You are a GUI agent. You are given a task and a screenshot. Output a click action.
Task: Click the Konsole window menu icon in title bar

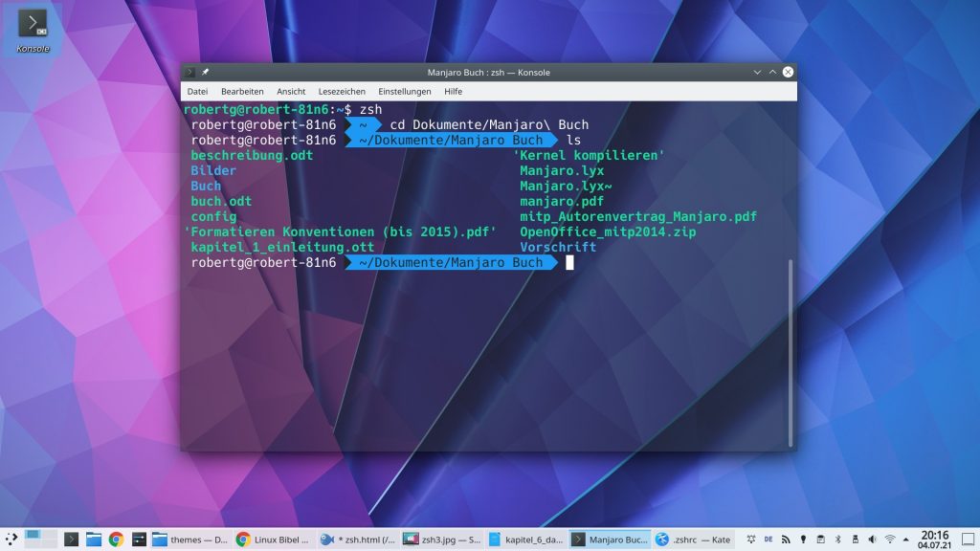tap(190, 73)
